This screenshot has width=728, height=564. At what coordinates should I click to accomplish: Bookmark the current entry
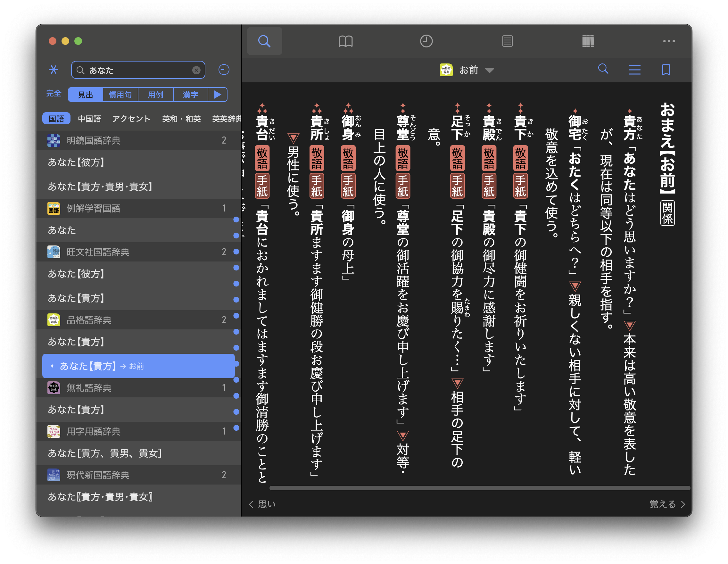pos(666,70)
